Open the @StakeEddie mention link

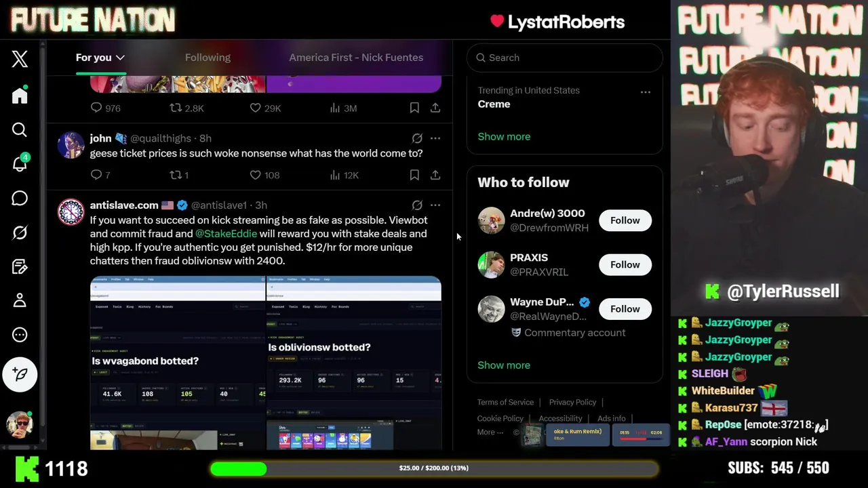(226, 234)
